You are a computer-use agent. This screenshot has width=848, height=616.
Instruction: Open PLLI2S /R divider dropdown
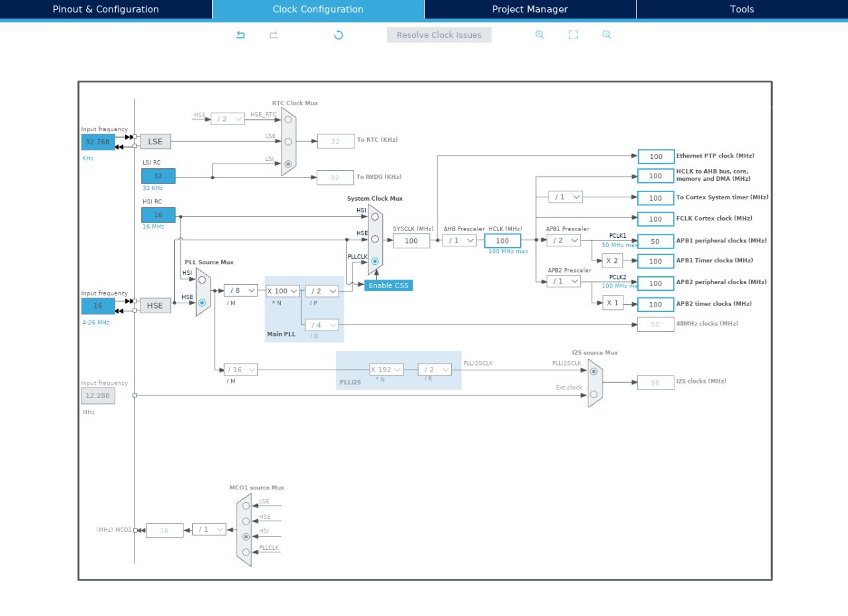tap(435, 370)
